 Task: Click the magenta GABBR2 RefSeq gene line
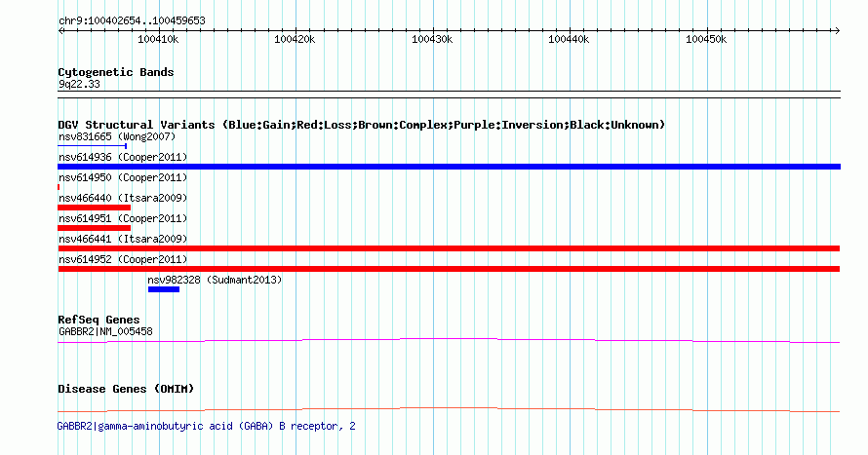click(449, 341)
